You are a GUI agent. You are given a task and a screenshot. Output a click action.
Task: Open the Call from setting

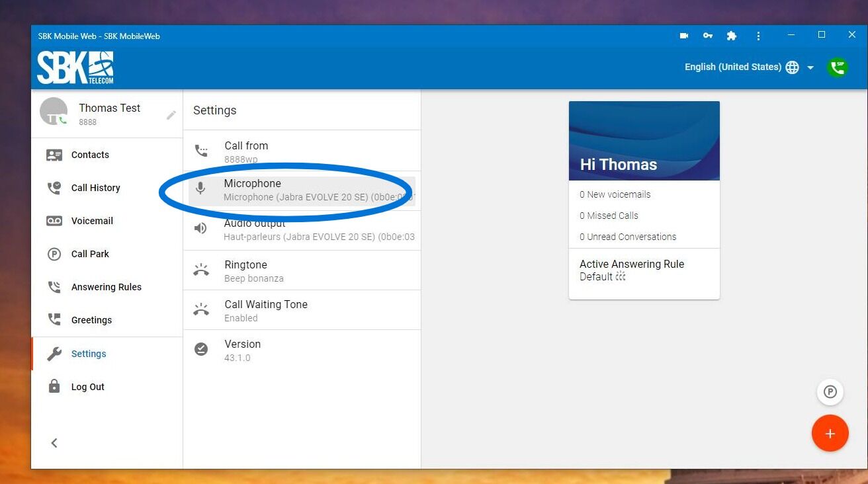(302, 151)
